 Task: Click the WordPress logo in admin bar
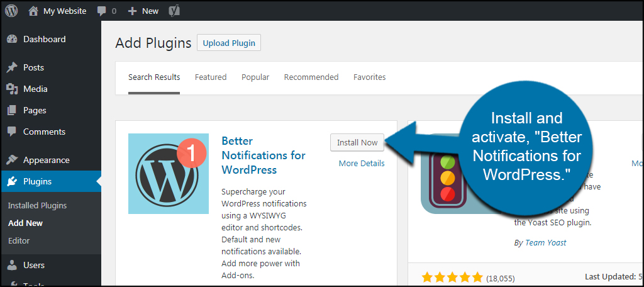pyautogui.click(x=11, y=11)
